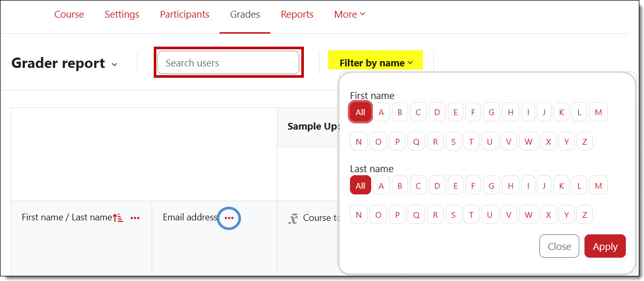This screenshot has height=281, width=644.
Task: Switch to the Participants tab
Action: (184, 15)
